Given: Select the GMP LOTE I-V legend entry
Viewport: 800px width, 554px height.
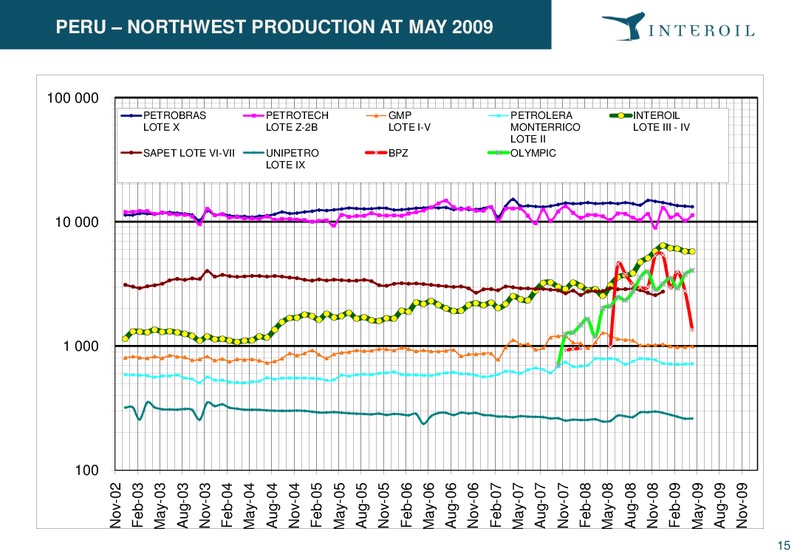Looking at the screenshot, I should point(399,121).
